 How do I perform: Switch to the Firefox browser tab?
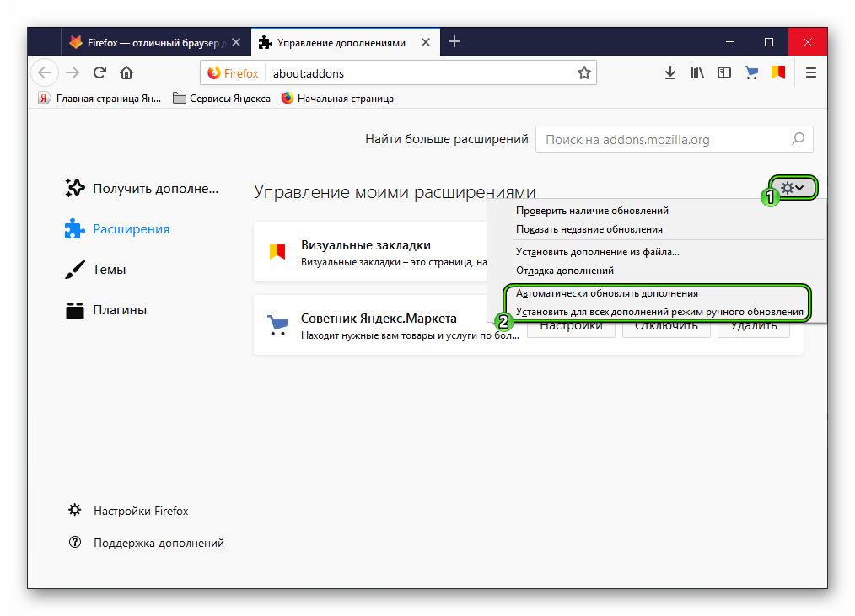[152, 42]
